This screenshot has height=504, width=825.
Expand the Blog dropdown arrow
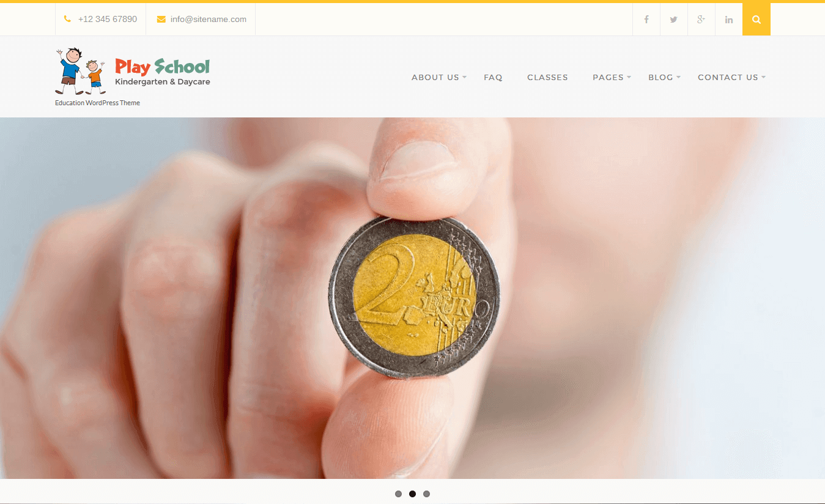point(678,77)
